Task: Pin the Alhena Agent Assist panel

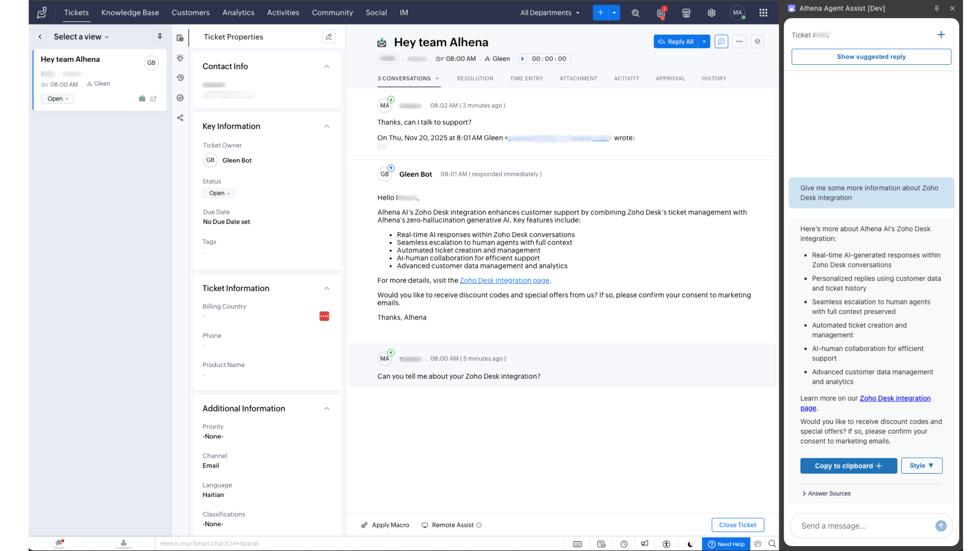Action: click(936, 8)
